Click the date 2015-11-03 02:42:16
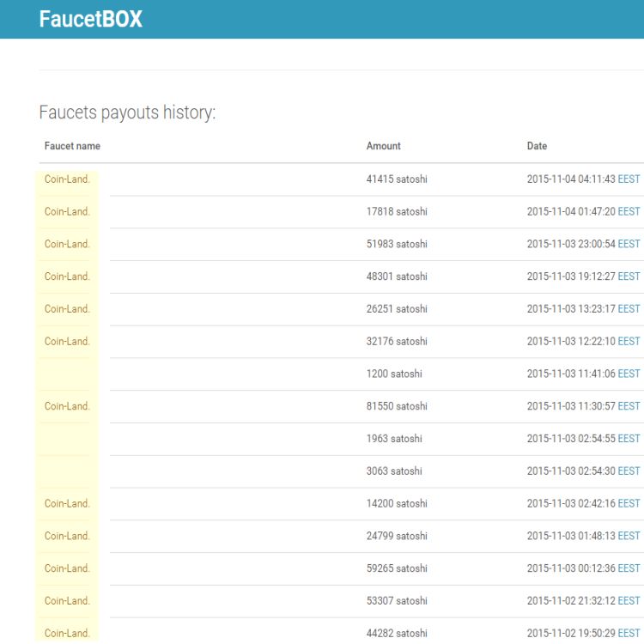 pos(571,503)
